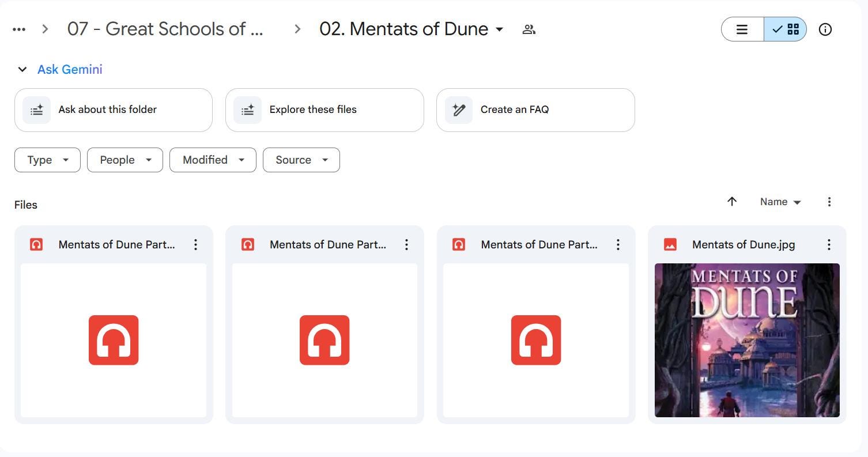This screenshot has width=868, height=457.
Task: Expand the Name sort dropdown
Action: 780,202
